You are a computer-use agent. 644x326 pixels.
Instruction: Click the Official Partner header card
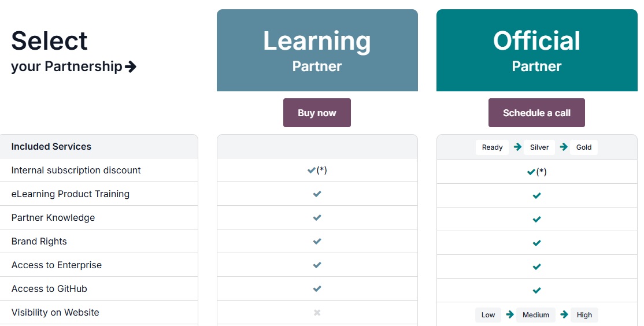pyautogui.click(x=537, y=50)
